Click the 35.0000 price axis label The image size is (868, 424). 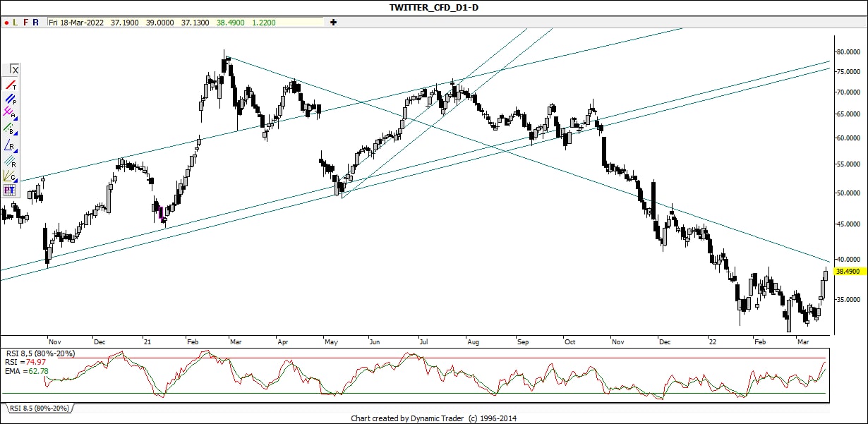849,300
